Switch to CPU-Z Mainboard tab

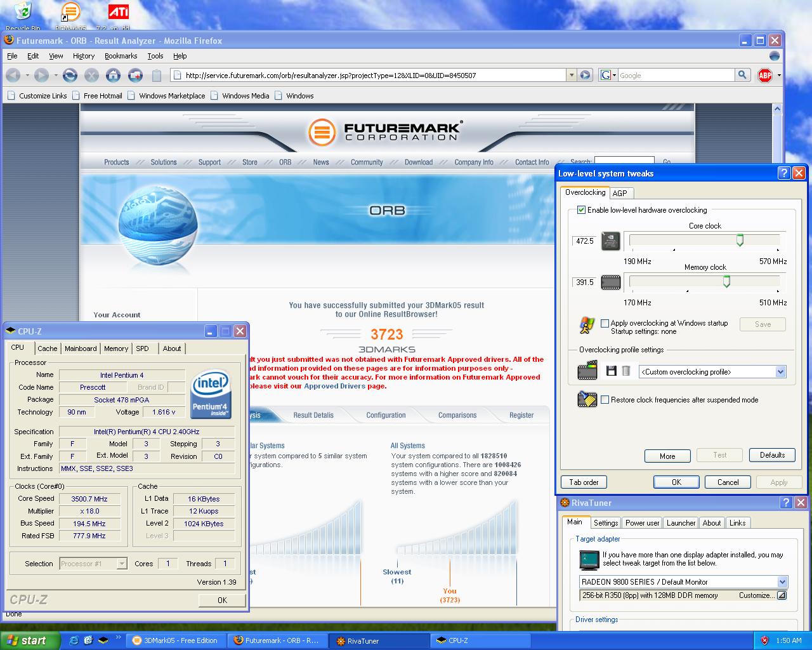(x=81, y=348)
